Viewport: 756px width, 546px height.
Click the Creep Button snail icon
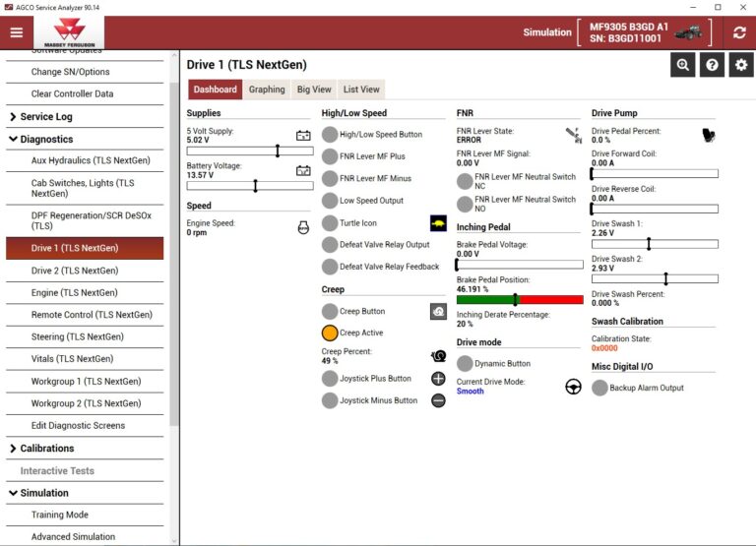click(x=438, y=311)
